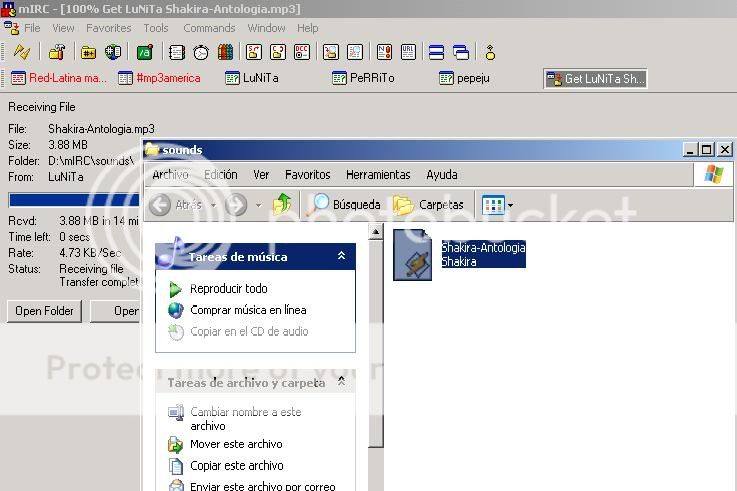
Task: Open mIRC Window menu
Action: click(x=267, y=28)
